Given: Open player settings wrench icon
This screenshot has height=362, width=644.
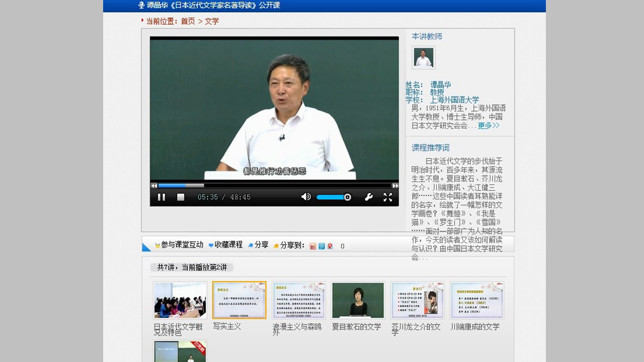Looking at the screenshot, I should pyautogui.click(x=369, y=197).
